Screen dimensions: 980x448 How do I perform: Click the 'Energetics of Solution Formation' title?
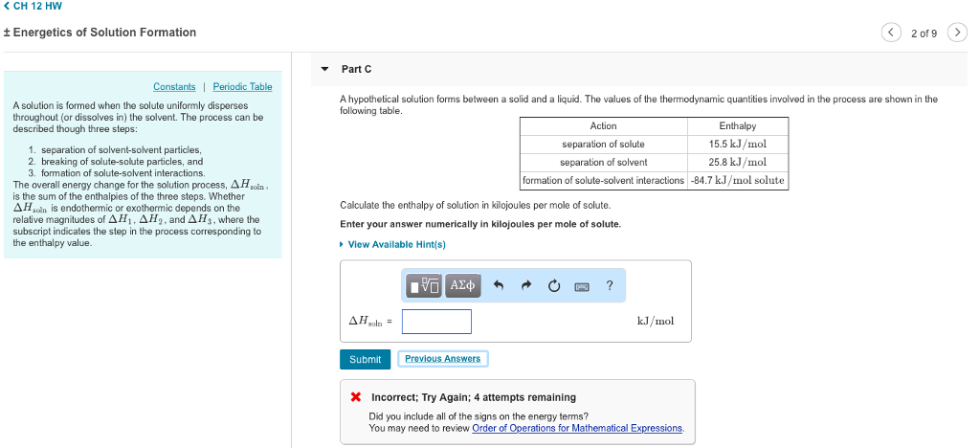tap(100, 33)
